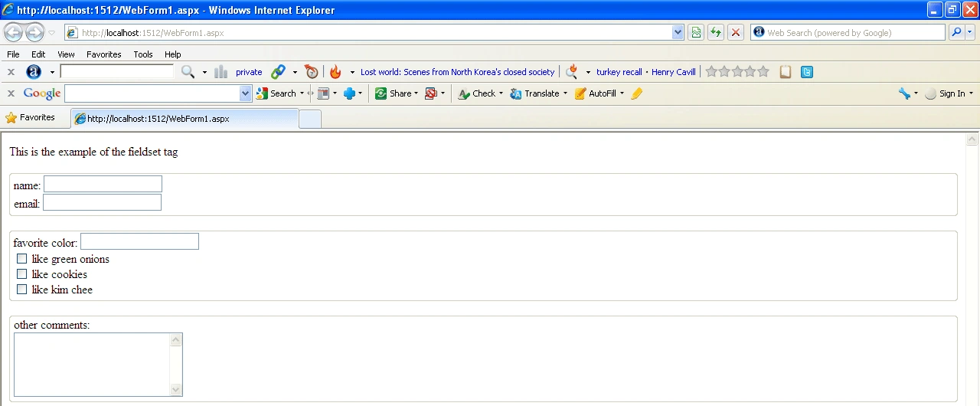Click the AutoFill button

596,93
